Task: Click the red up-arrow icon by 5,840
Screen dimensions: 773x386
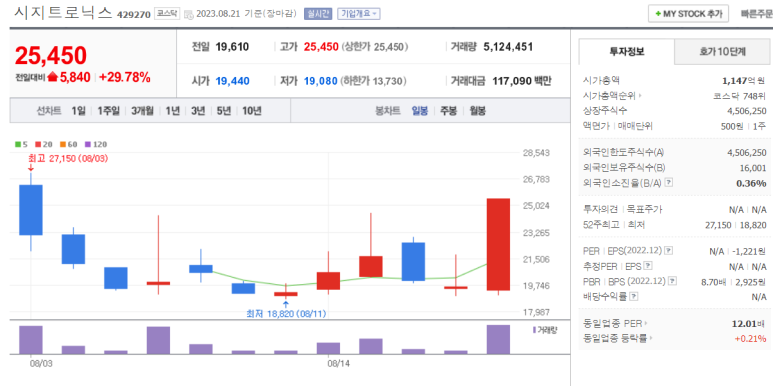Action: 53,77
